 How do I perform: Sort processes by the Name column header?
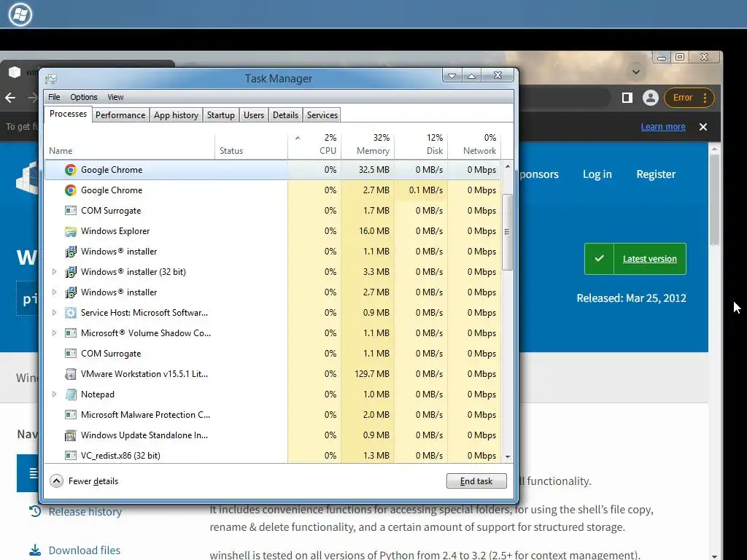coord(130,144)
